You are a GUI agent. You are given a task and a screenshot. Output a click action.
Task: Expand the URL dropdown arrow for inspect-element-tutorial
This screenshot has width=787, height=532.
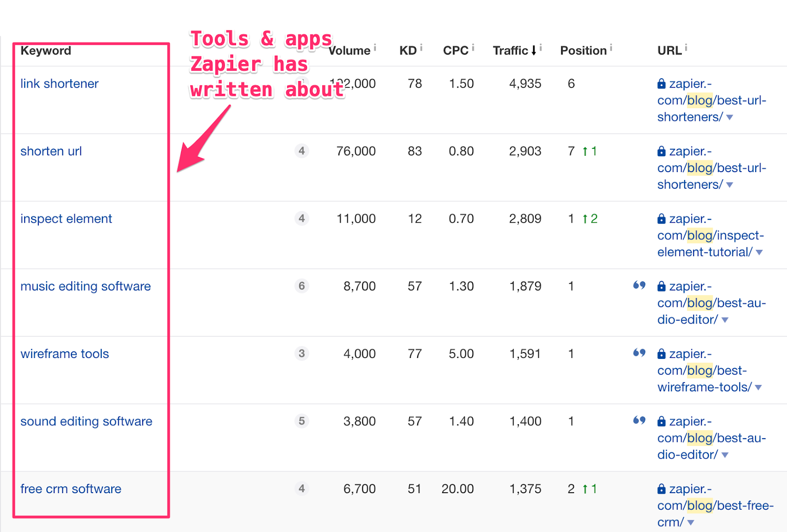(759, 253)
